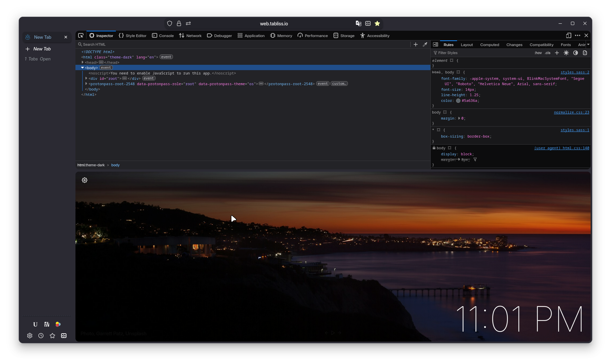The height and width of the screenshot is (364, 611).
Task: Click the bookmark star in address bar
Action: [377, 23]
